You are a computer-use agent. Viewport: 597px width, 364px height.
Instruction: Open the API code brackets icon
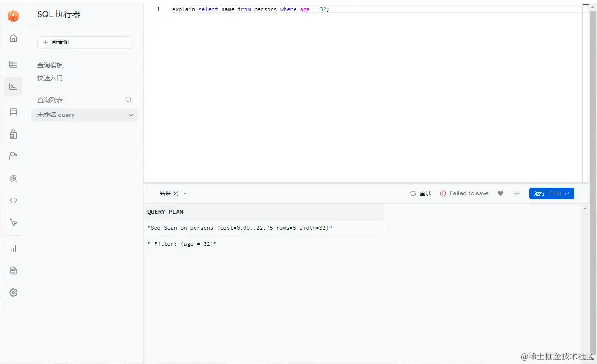point(13,200)
